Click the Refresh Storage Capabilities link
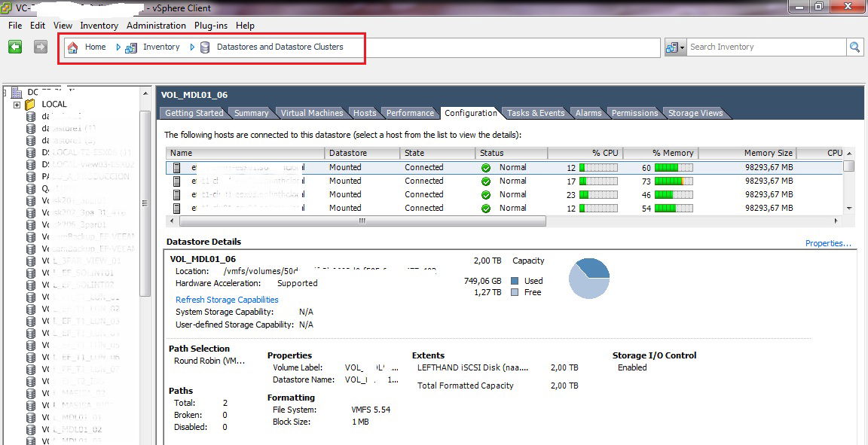 [227, 300]
